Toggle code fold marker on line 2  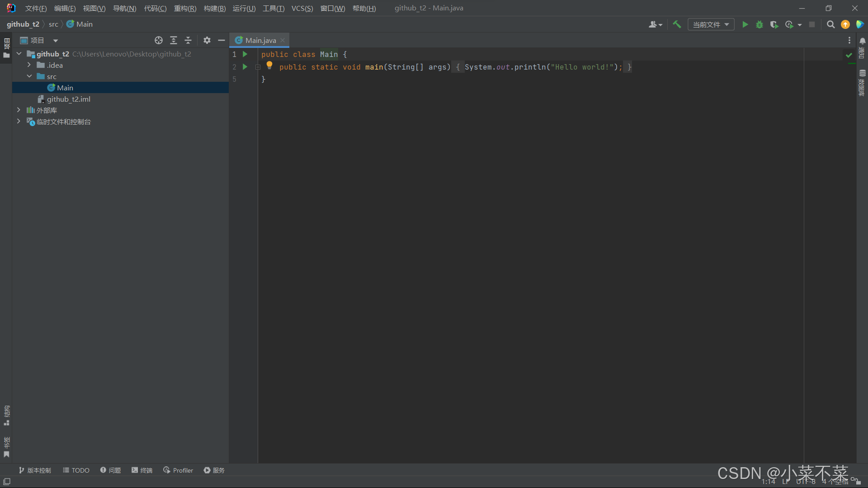(258, 67)
